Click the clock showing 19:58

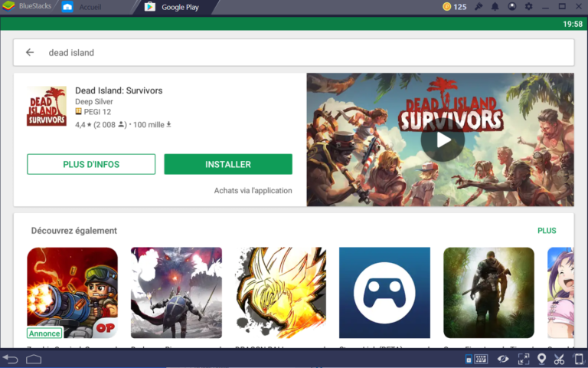573,24
